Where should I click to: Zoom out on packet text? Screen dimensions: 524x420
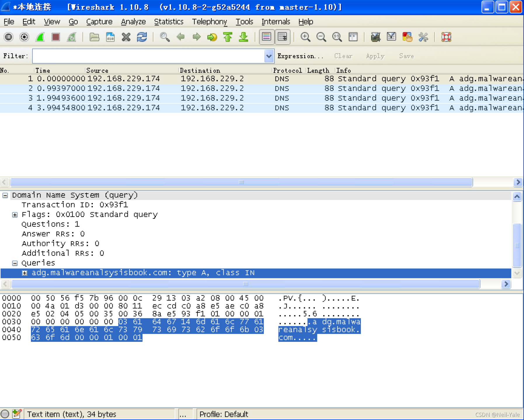(x=321, y=37)
